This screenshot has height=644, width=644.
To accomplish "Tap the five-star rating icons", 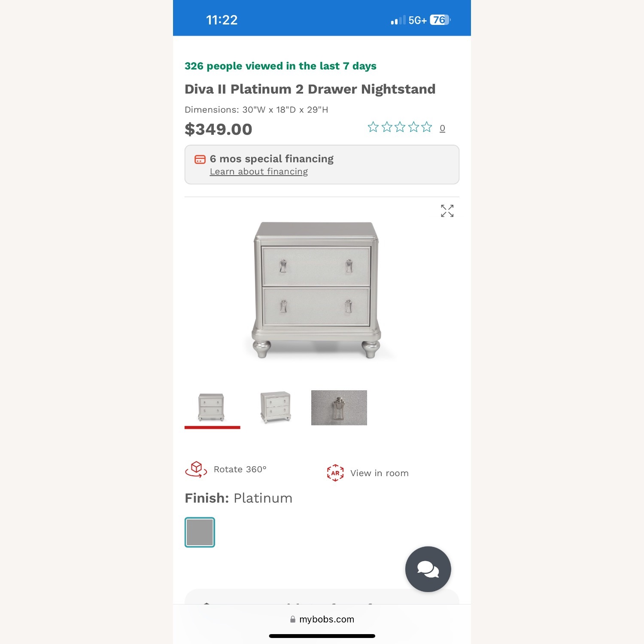I will click(x=400, y=127).
